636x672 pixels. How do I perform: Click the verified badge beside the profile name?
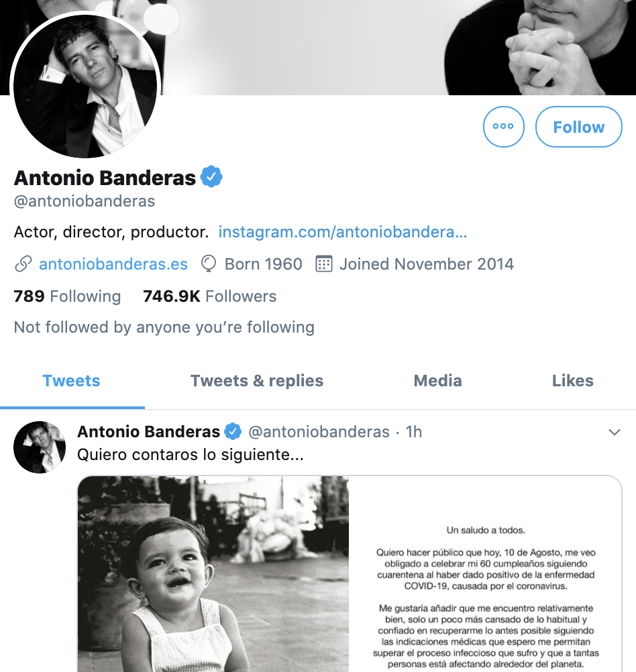(x=211, y=177)
